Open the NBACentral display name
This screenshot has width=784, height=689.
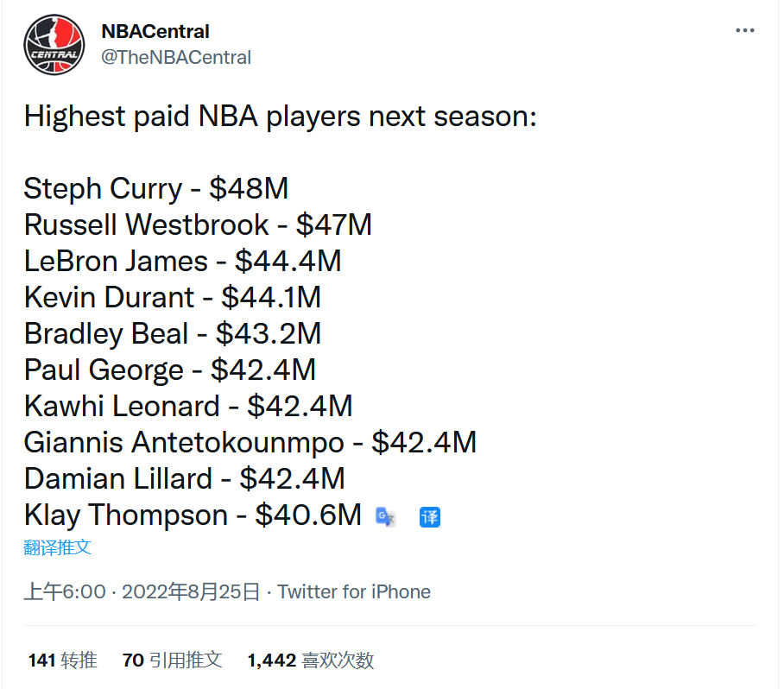pyautogui.click(x=155, y=31)
